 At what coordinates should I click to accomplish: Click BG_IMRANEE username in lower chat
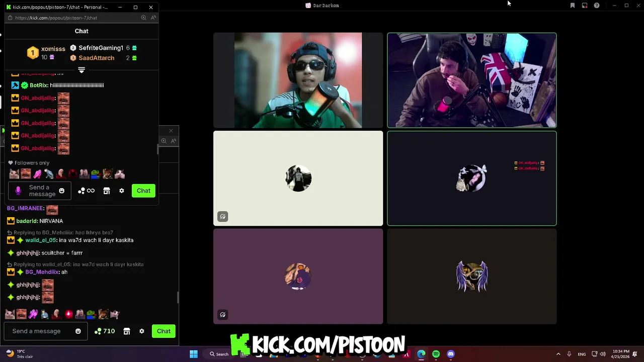click(25, 208)
